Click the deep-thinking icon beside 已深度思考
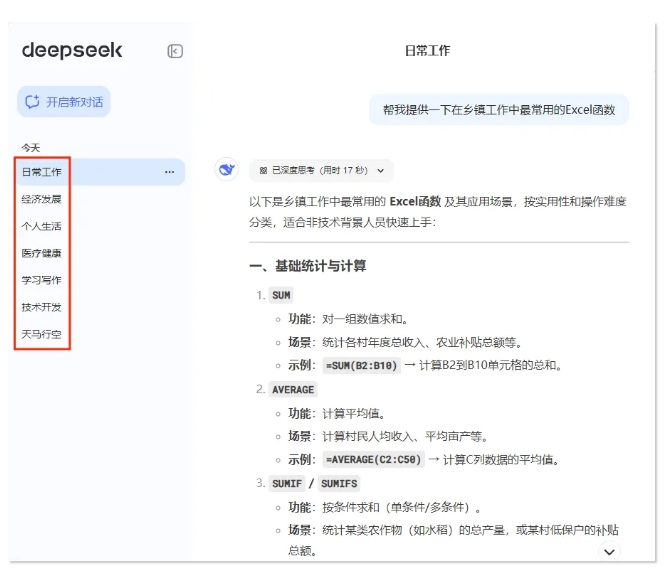The width and height of the screenshot is (666, 573). pyautogui.click(x=263, y=170)
